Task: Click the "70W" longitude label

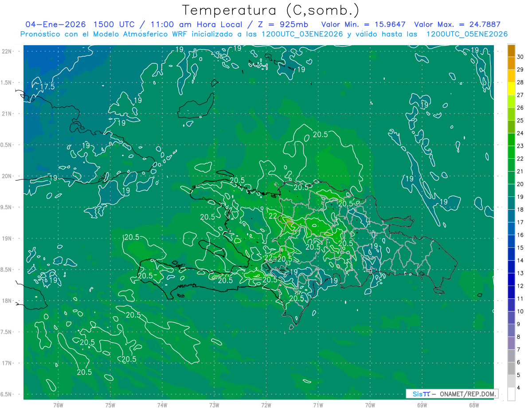Action: pyautogui.click(x=370, y=405)
